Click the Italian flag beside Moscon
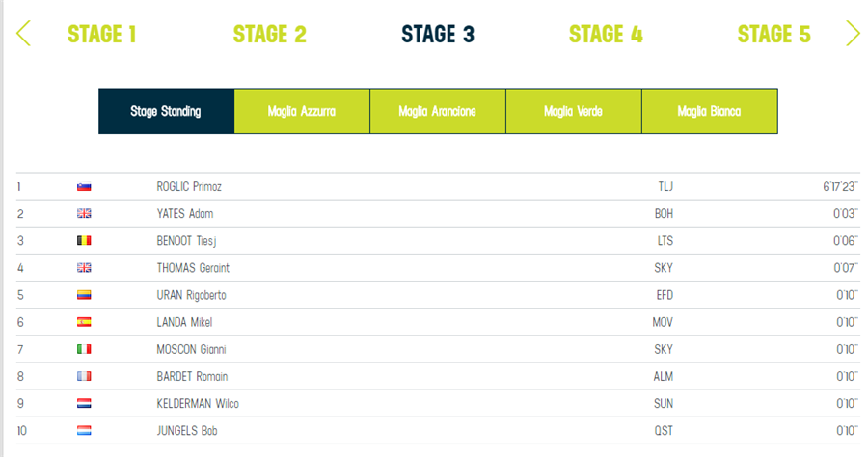Viewport: 868px width, 457px height. tap(84, 349)
